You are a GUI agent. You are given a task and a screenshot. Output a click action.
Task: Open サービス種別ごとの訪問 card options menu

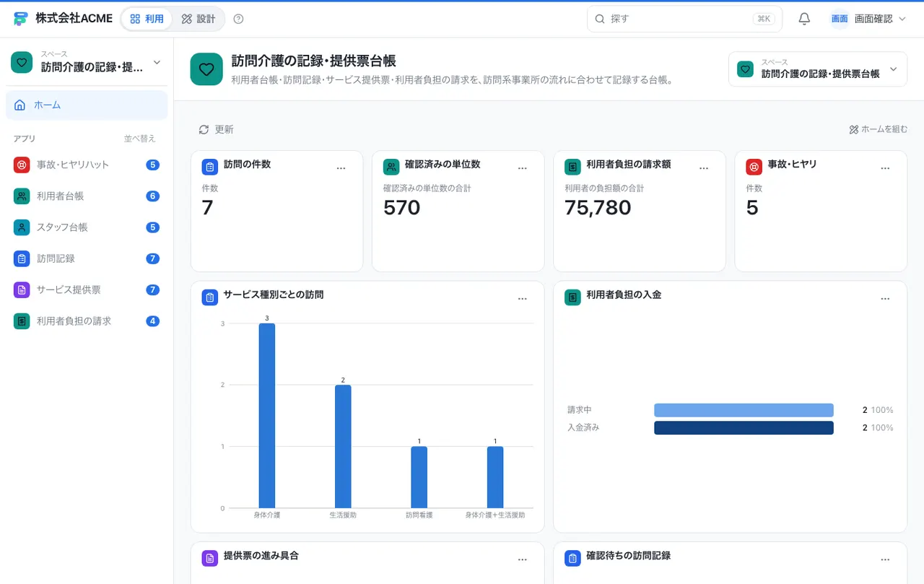(523, 299)
